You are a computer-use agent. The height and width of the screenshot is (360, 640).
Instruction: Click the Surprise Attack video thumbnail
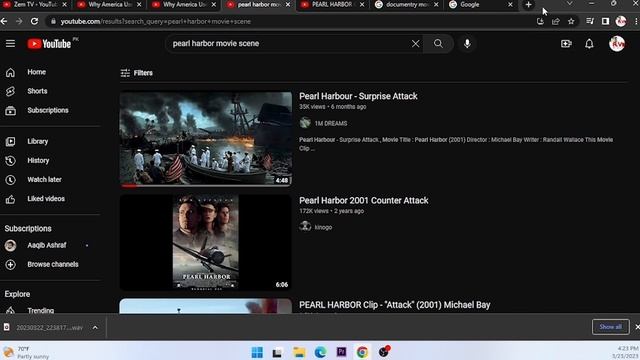pos(206,139)
